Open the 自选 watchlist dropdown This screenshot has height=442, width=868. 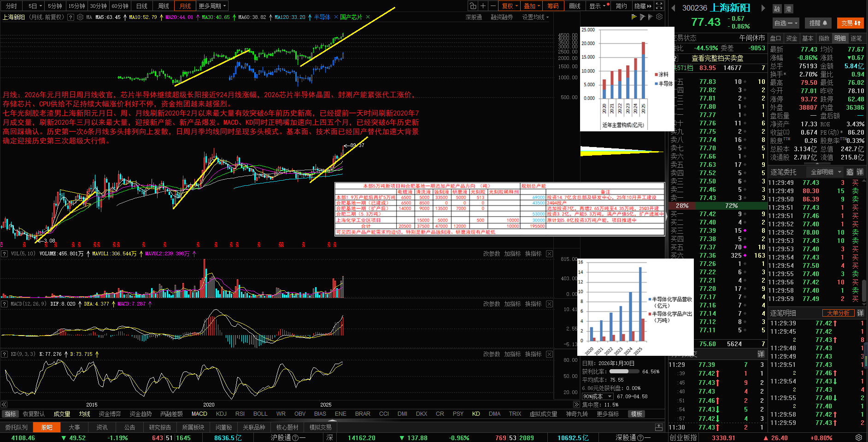[x=786, y=23]
